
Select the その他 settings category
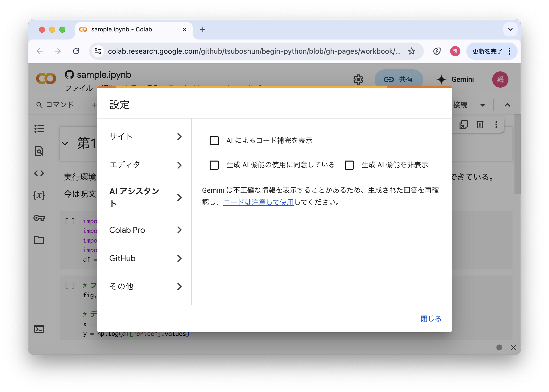144,287
